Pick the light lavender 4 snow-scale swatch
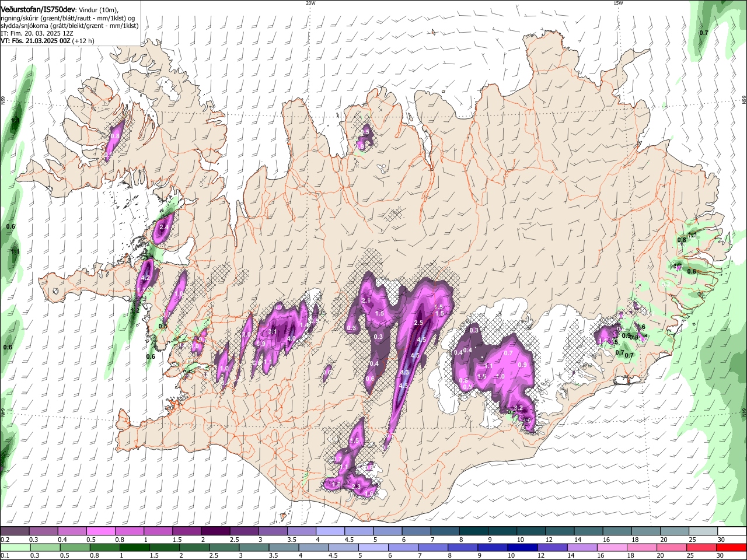The width and height of the screenshot is (747, 560). click(329, 531)
